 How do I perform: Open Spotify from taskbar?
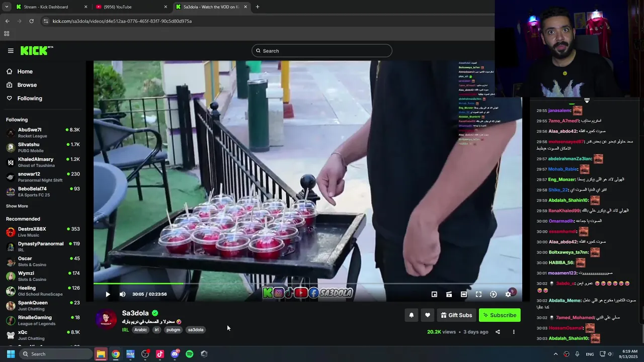(x=190, y=354)
